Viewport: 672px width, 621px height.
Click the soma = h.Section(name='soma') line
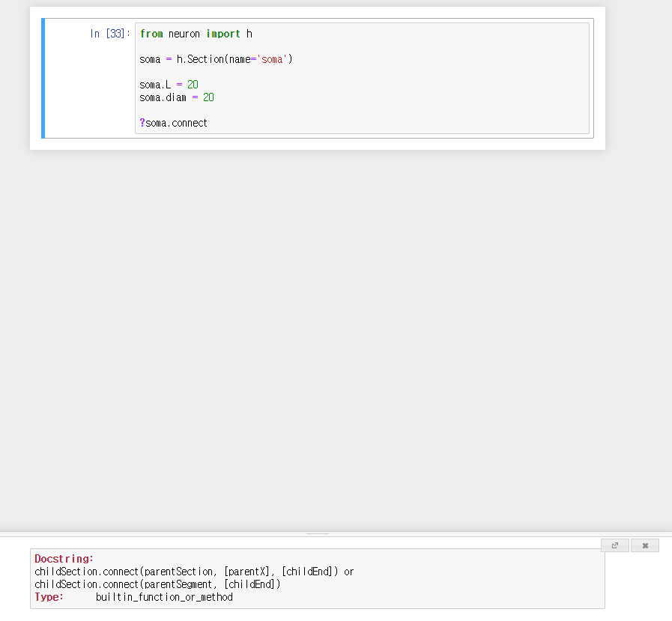216,59
